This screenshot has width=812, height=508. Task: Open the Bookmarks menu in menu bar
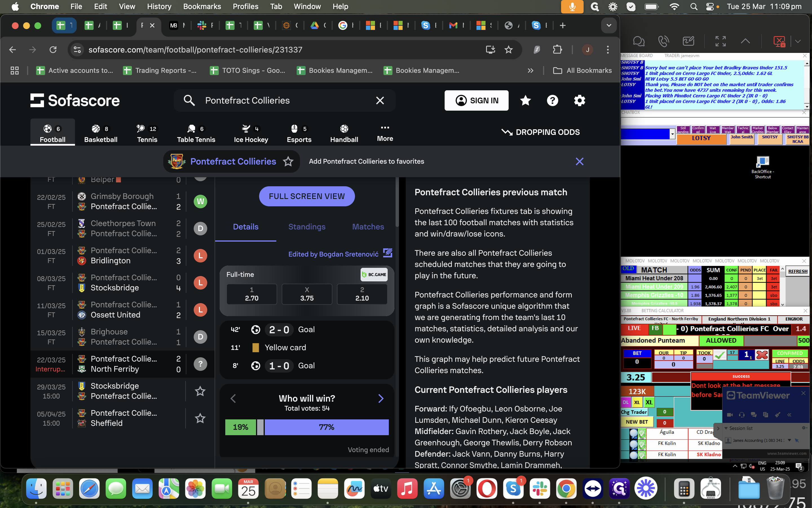pyautogui.click(x=202, y=6)
